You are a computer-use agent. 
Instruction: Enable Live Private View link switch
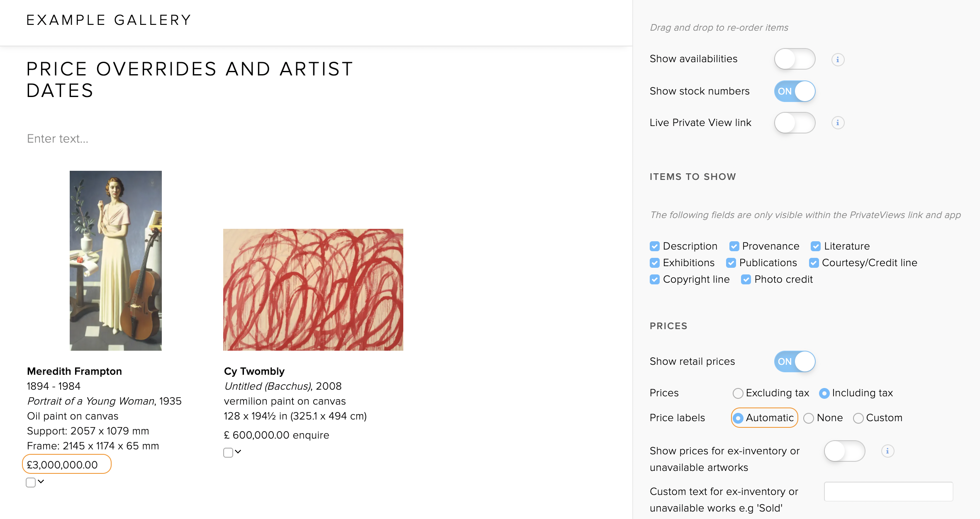[795, 123]
